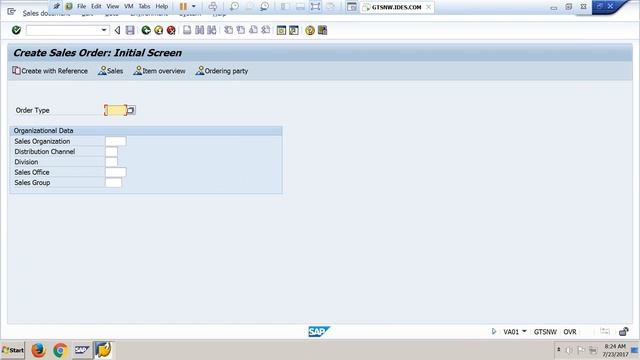The width and height of the screenshot is (640, 360).
Task: Click the Sales Organization field
Action: tap(116, 141)
